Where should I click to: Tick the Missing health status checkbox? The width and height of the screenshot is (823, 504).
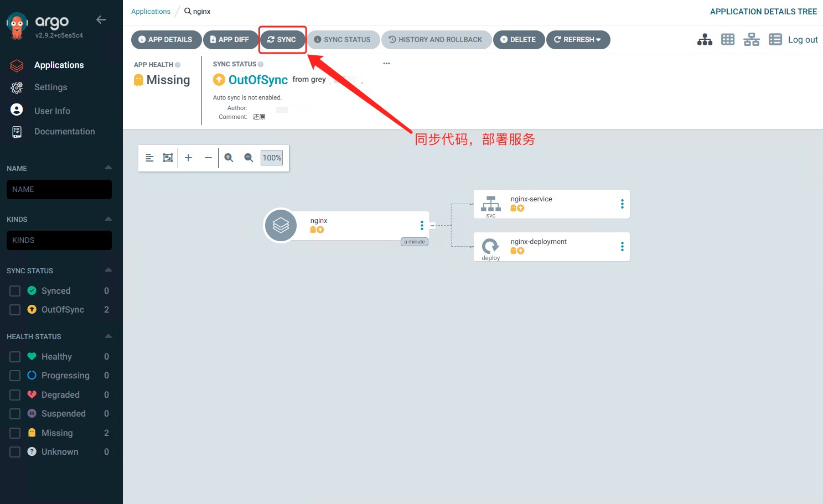(15, 433)
